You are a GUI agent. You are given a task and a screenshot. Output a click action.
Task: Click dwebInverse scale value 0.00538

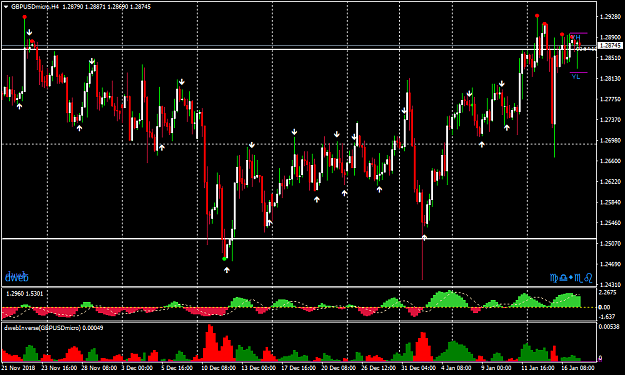point(609,327)
